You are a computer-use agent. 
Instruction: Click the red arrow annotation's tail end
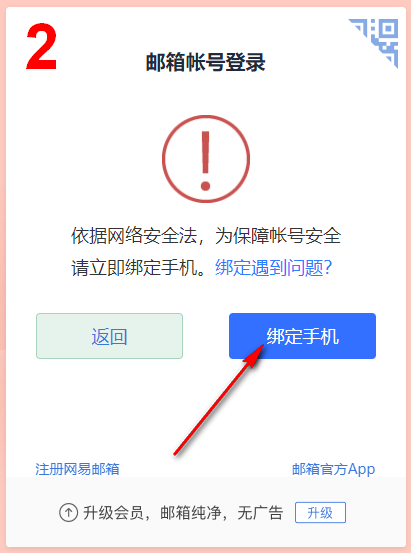176,452
